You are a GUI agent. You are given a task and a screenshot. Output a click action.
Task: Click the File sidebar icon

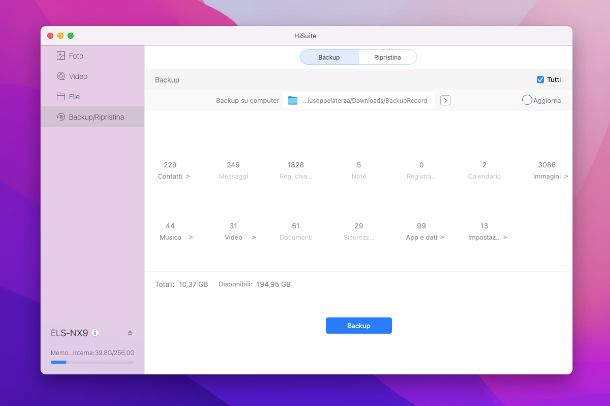(x=61, y=96)
